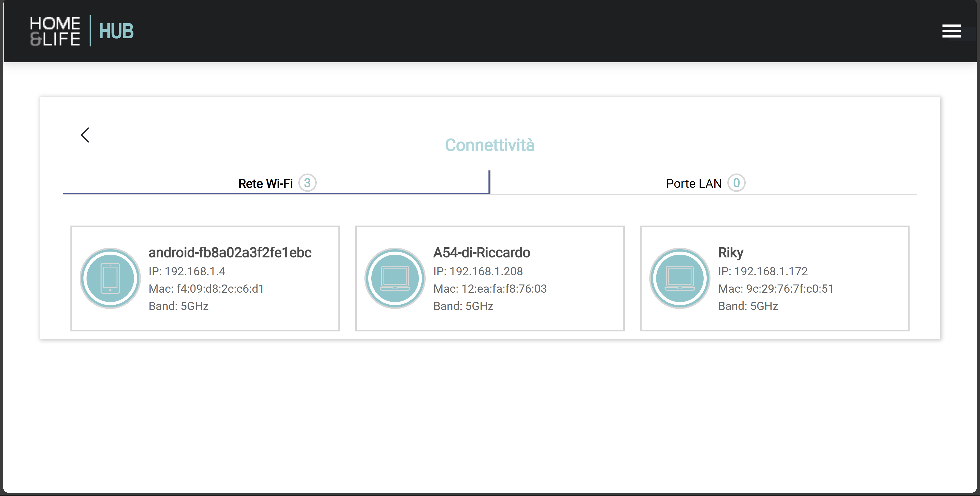Select device name A54-di-Riccardo
This screenshot has width=980, height=496.
click(x=482, y=253)
